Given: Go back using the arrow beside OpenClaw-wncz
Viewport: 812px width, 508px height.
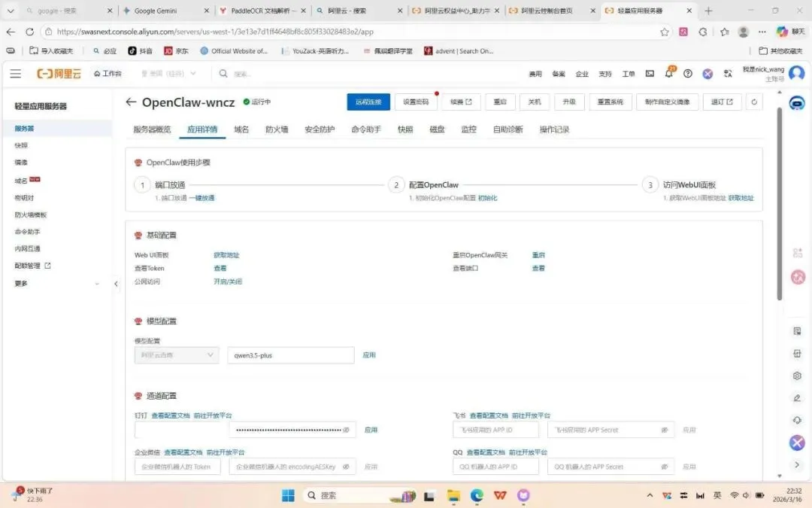Looking at the screenshot, I should [131, 102].
